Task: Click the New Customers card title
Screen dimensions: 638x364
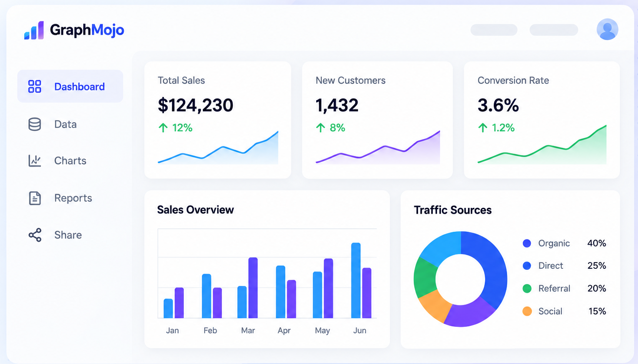Action: pos(350,80)
